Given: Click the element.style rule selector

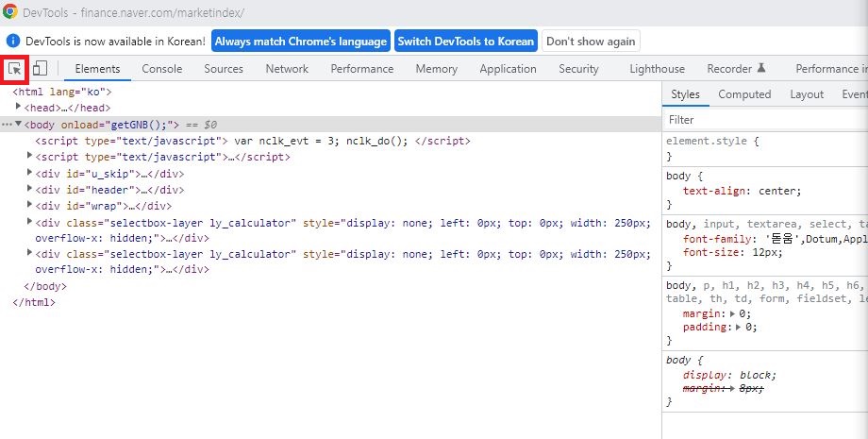Looking at the screenshot, I should 707,142.
